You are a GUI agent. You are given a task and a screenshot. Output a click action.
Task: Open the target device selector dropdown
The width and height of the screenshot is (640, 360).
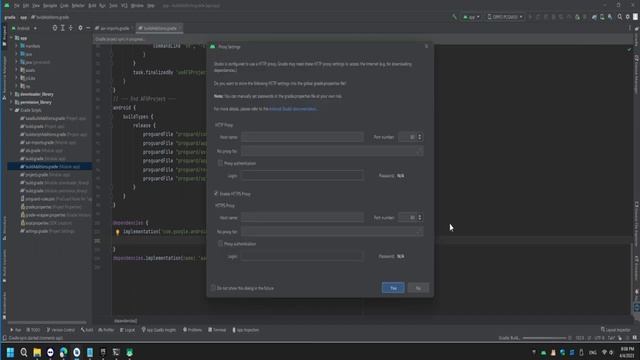(505, 17)
